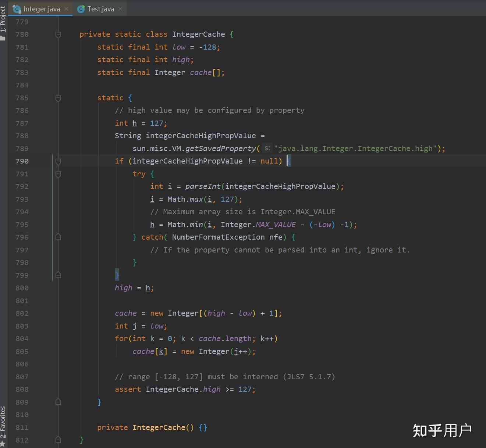Click the Integer.java class file icon
The height and width of the screenshot is (448, 486).
[x=17, y=9]
